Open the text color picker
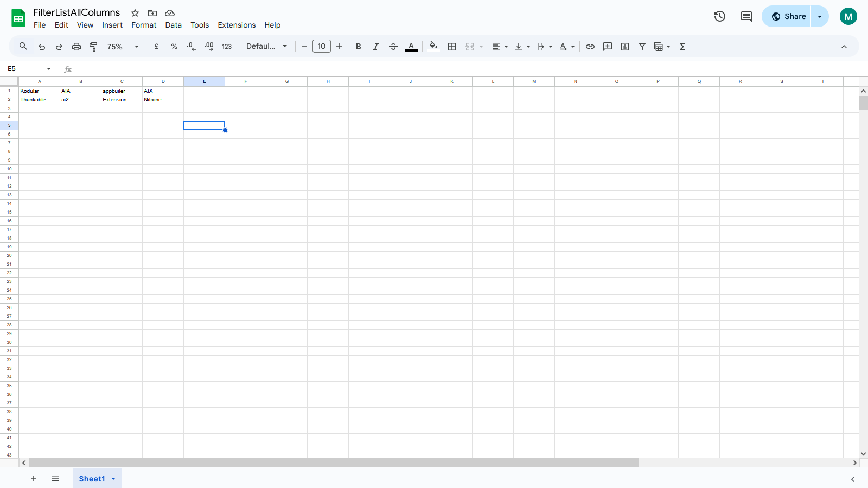868x488 pixels. coord(411,47)
